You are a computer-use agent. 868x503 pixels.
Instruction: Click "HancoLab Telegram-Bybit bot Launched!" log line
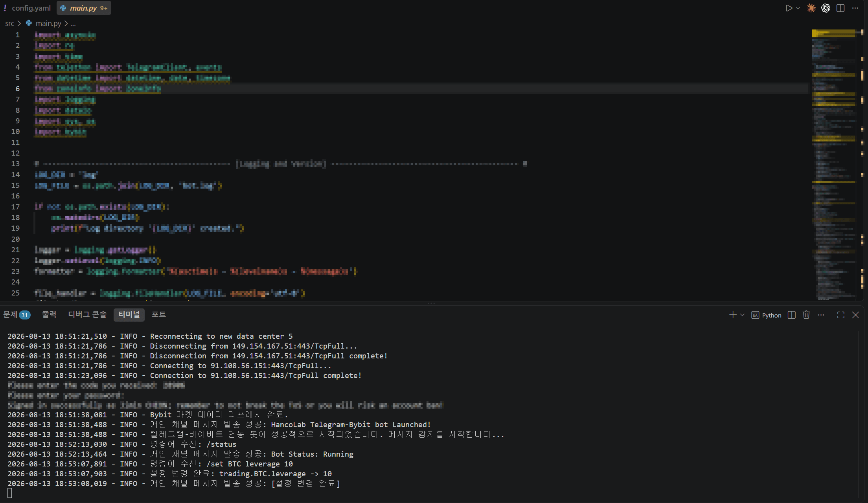(x=219, y=425)
